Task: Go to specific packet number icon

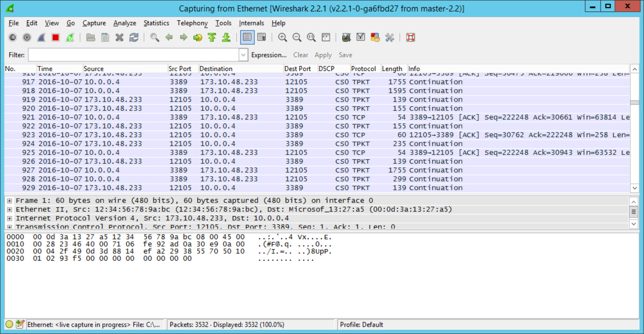Action: click(198, 38)
